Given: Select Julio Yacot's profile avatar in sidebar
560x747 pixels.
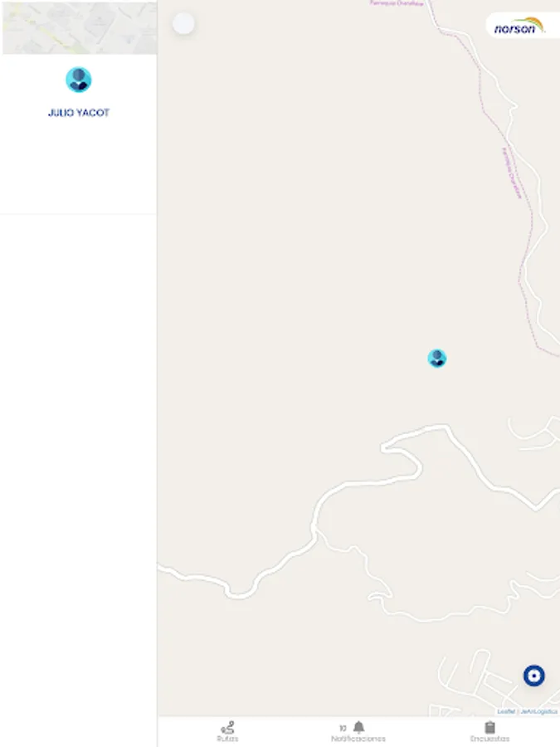Looking at the screenshot, I should [79, 80].
